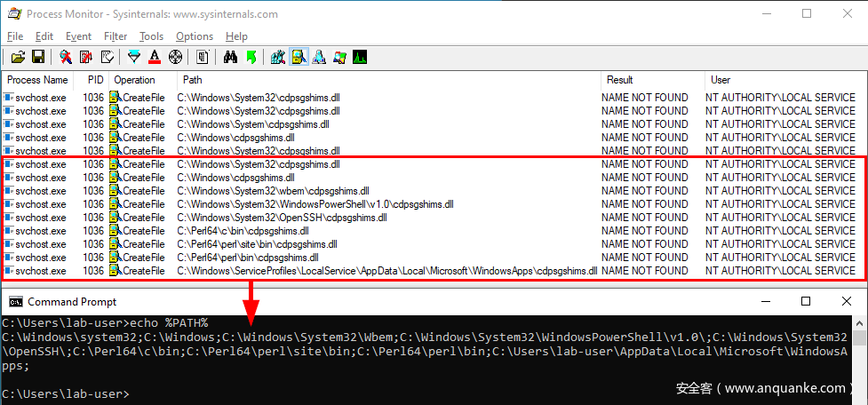Click the Process Name column header
The height and width of the screenshot is (405, 868).
[x=37, y=80]
